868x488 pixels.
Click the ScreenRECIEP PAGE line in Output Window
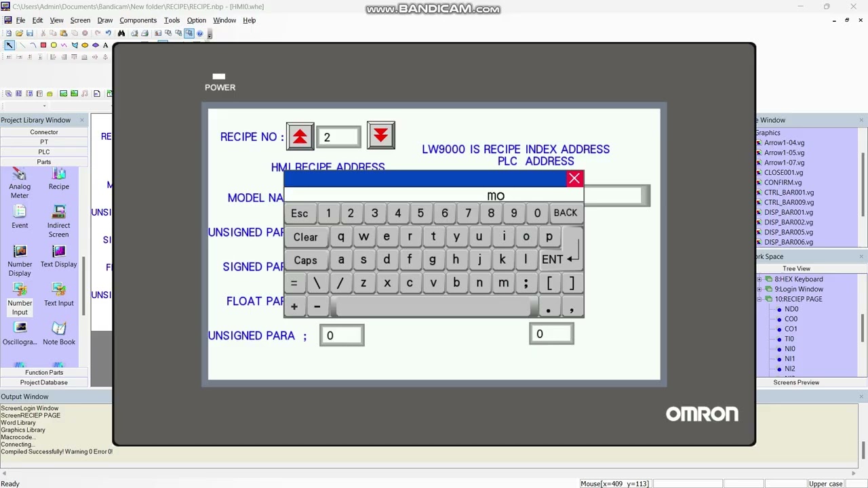click(31, 415)
